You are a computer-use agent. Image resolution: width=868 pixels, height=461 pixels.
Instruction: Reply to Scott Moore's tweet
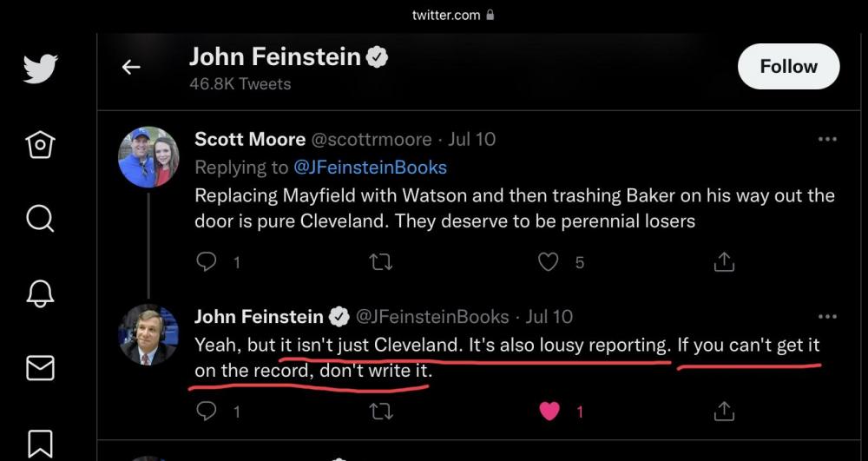(x=207, y=261)
